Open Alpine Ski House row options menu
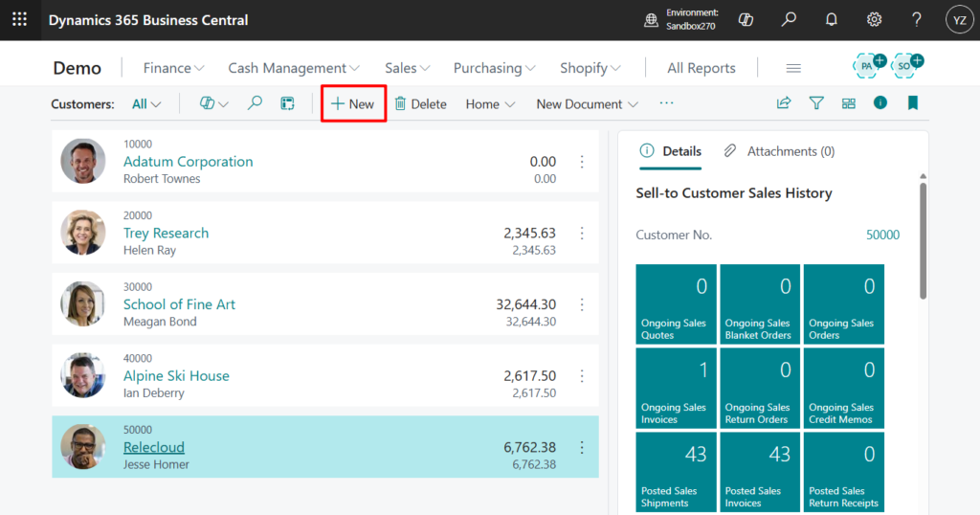980x515 pixels. tap(582, 376)
